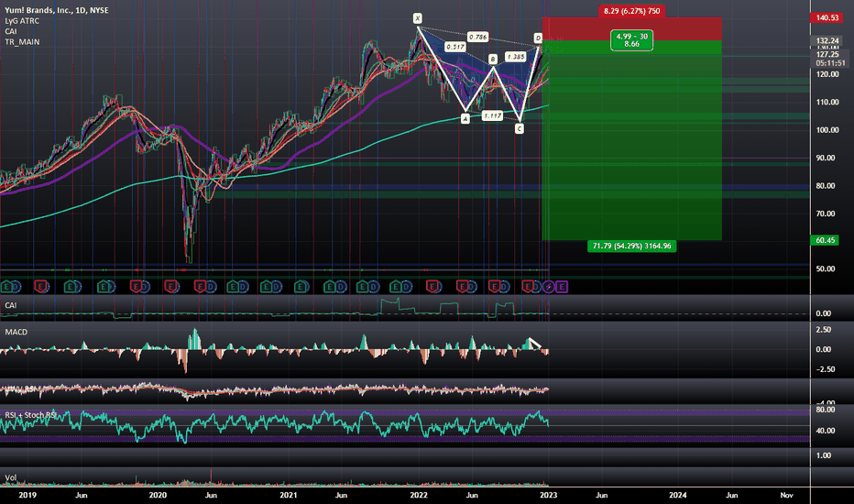
Task: Click the green entry label '4.99 - 30 8.66'
Action: tap(631, 40)
